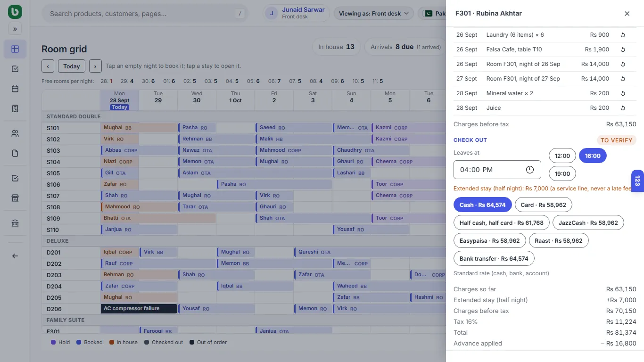Click the Arrivals 8 due pill
Viewport: 644px width, 362px height.
405,47
